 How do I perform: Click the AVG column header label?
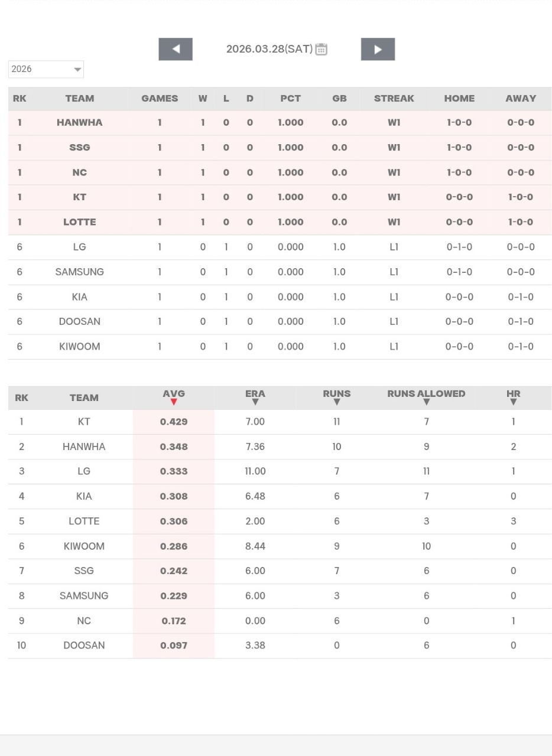174,393
